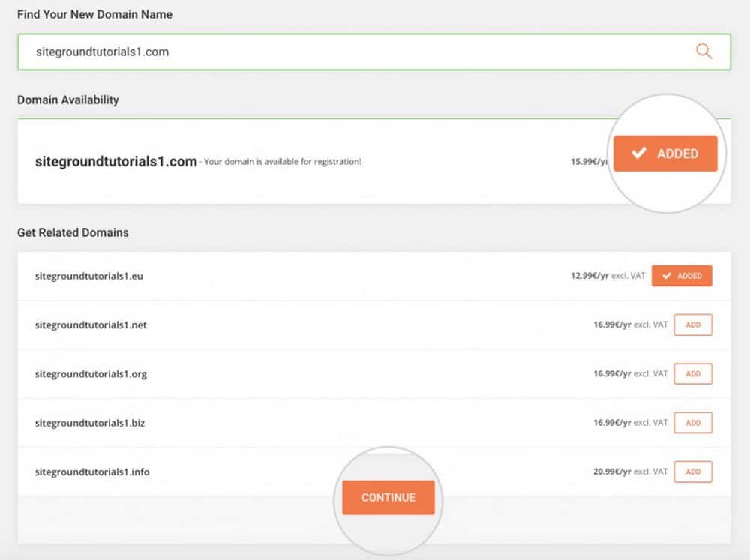Click the Domain Availability heading

68,100
